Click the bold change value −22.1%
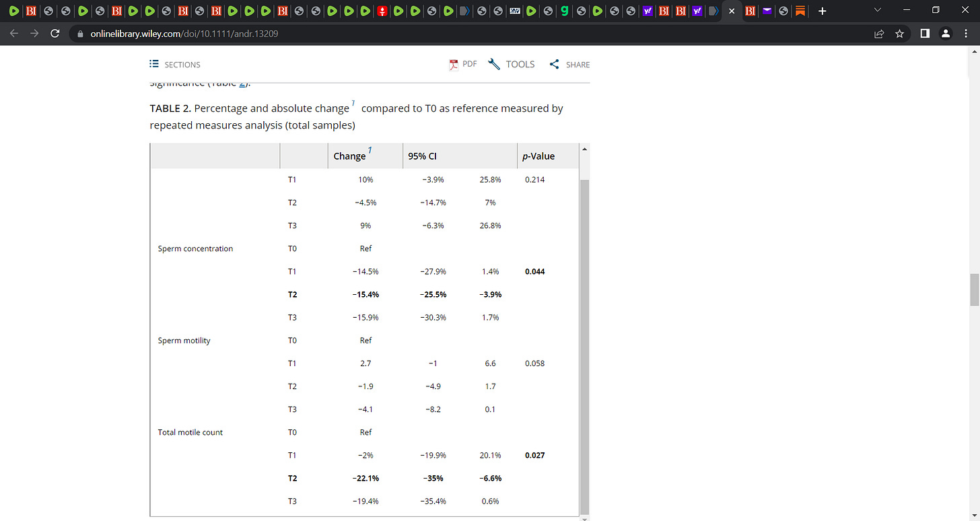Viewport: 980px width, 521px height. [x=365, y=478]
